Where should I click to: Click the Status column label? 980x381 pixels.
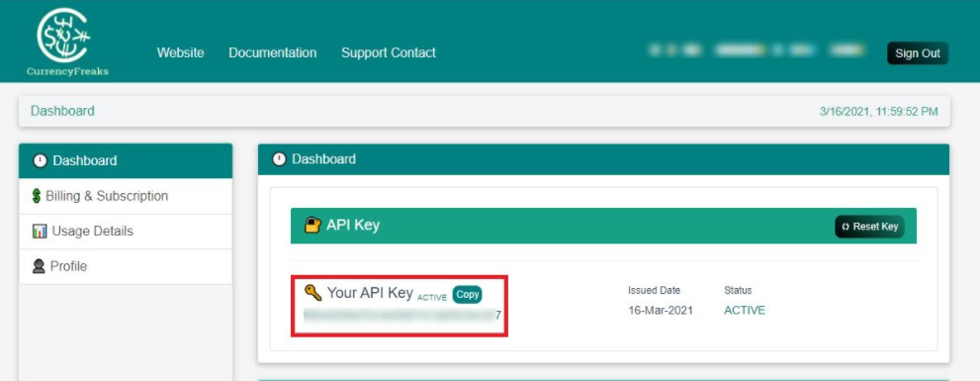(738, 290)
